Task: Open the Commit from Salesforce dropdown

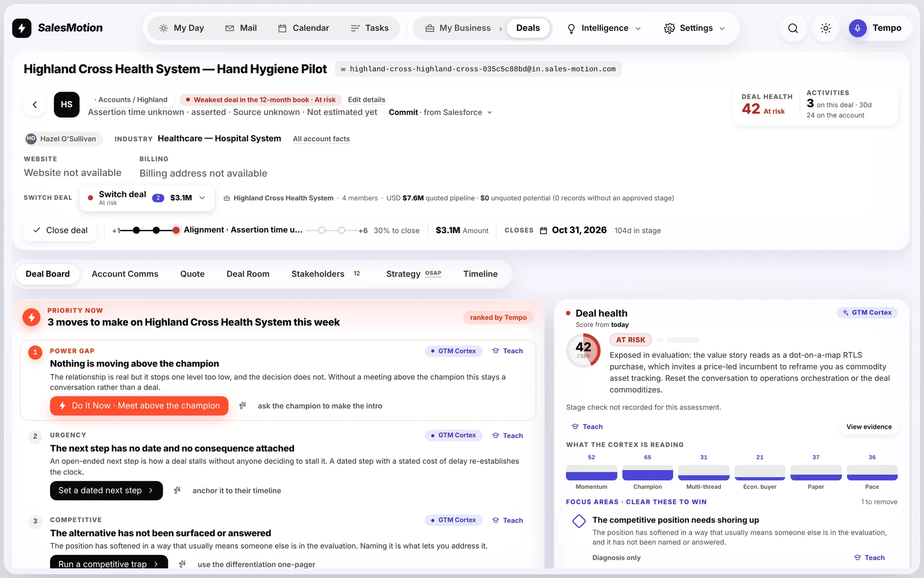Action: tap(440, 112)
